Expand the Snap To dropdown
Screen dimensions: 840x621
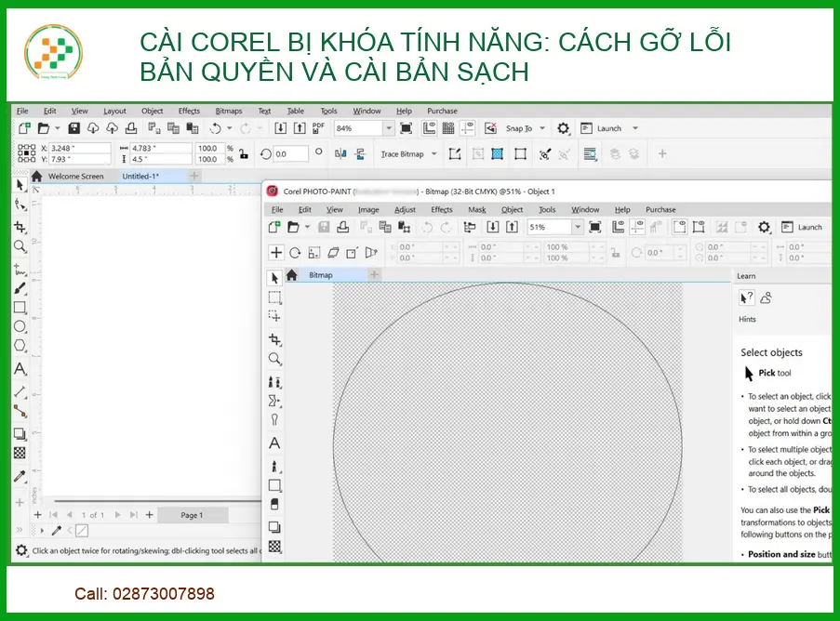[541, 128]
